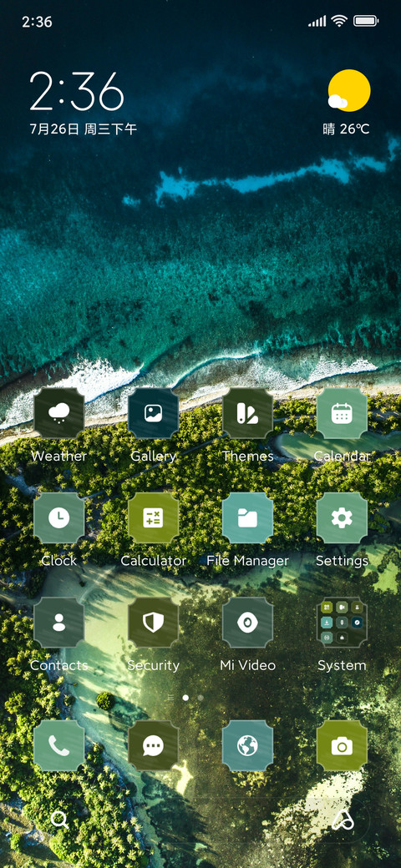Tap the feed page indicator lines

point(170,698)
